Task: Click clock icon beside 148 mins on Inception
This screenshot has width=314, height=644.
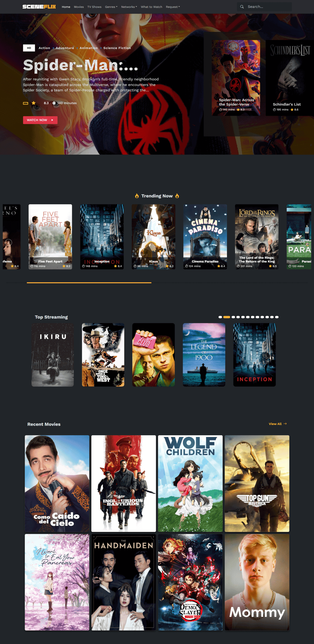Action: click(x=83, y=266)
